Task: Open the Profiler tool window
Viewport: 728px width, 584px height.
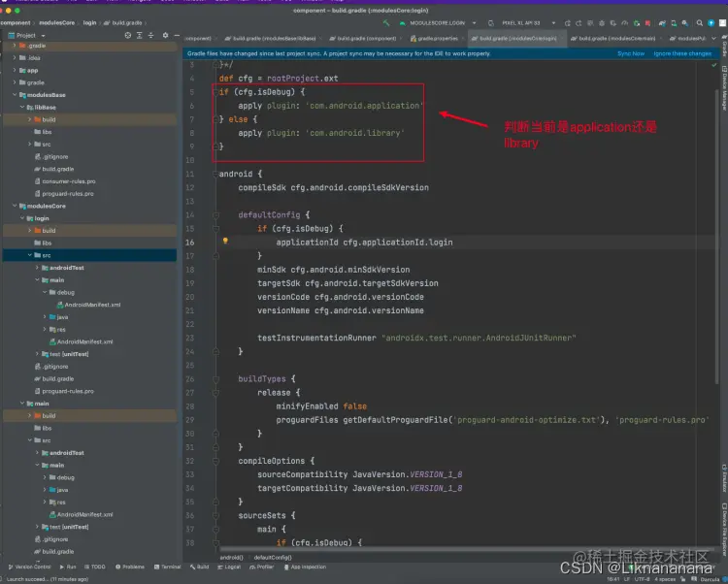Action: click(262, 567)
